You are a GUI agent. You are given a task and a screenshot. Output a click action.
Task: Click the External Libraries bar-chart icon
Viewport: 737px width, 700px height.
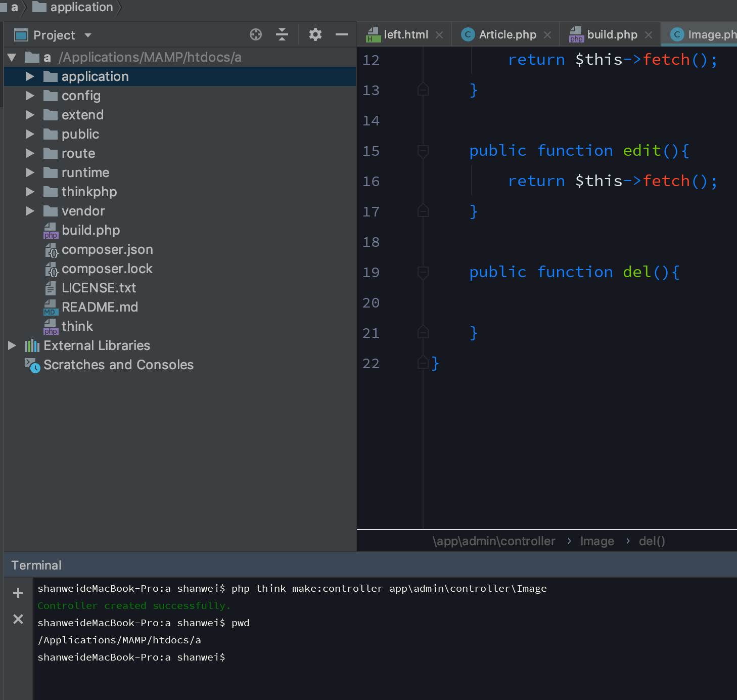[x=32, y=346]
